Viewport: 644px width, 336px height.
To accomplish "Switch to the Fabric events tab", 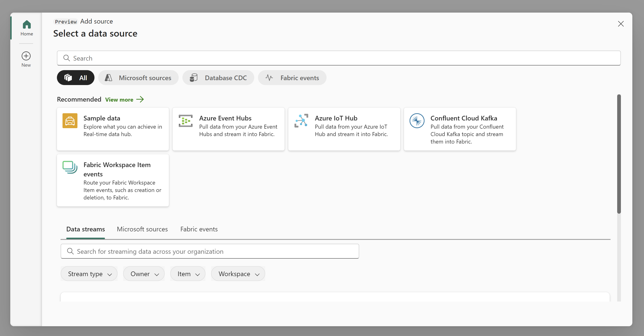I will pyautogui.click(x=199, y=229).
